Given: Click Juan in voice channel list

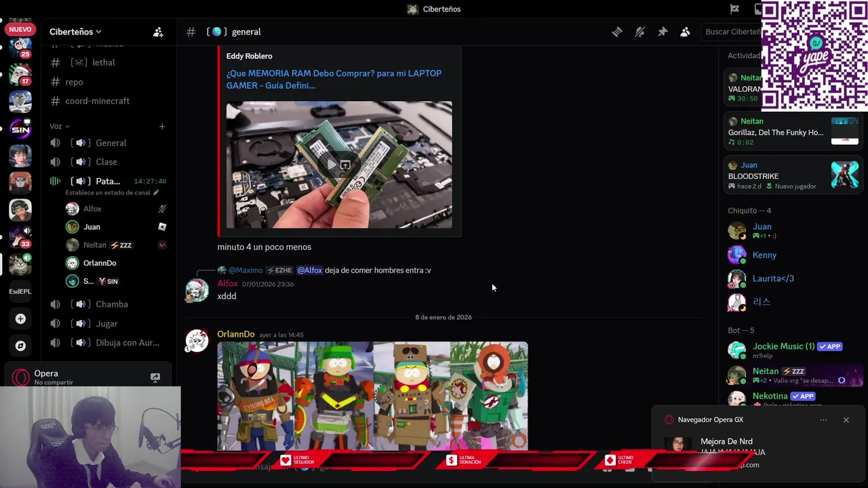Looking at the screenshot, I should [x=92, y=227].
